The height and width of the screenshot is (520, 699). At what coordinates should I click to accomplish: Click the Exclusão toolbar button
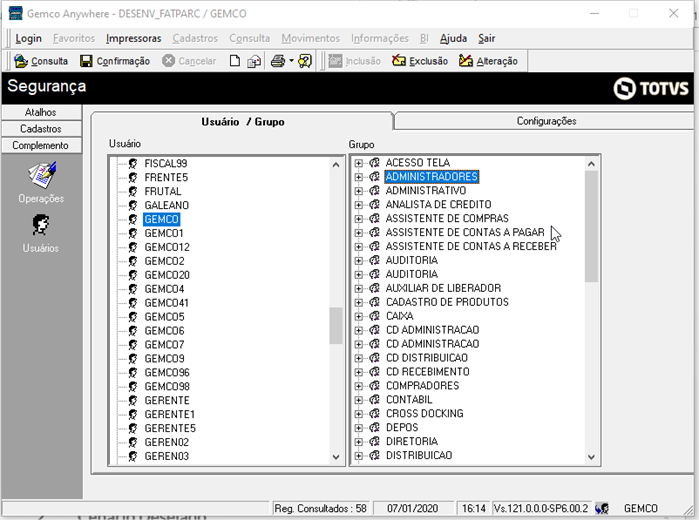point(420,61)
